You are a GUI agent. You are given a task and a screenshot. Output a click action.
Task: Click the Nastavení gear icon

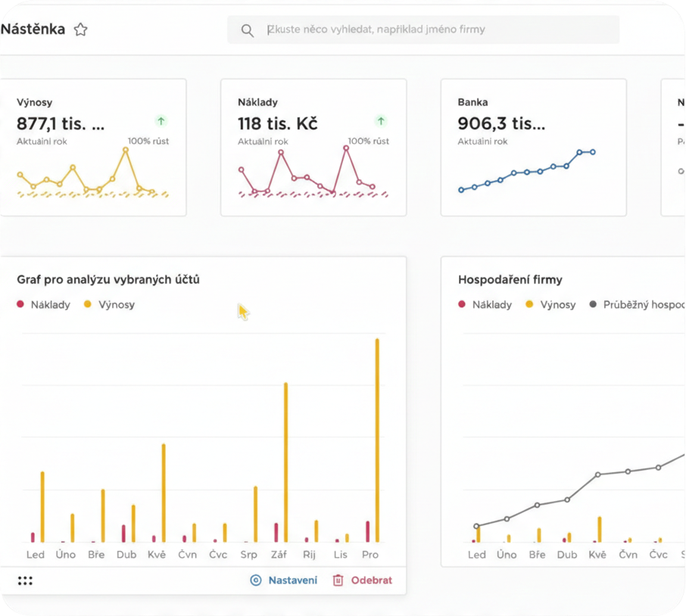tap(255, 580)
